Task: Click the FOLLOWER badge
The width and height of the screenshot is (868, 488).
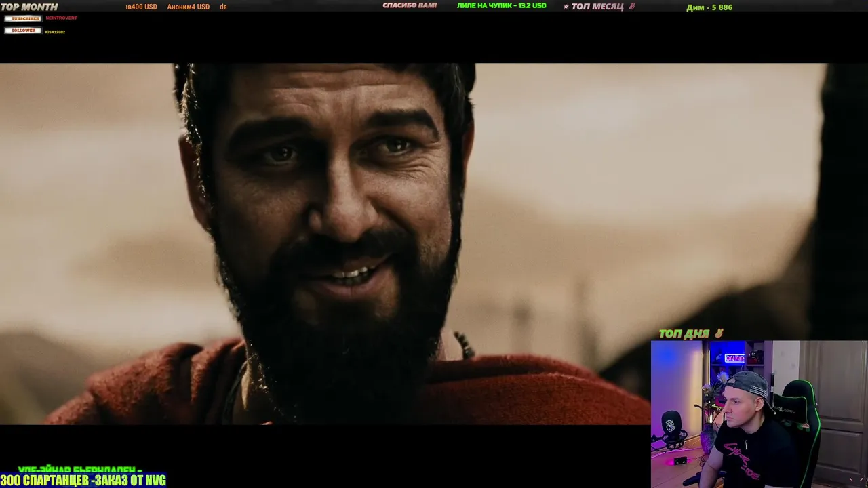Action: point(22,30)
